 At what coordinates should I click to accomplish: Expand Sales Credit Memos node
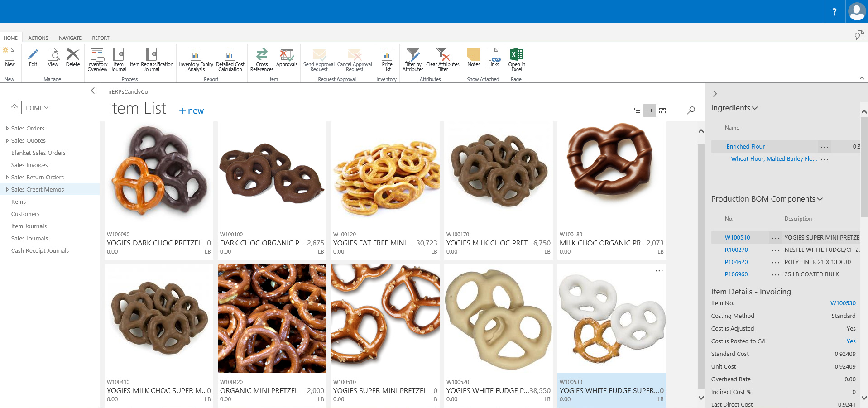[7, 189]
